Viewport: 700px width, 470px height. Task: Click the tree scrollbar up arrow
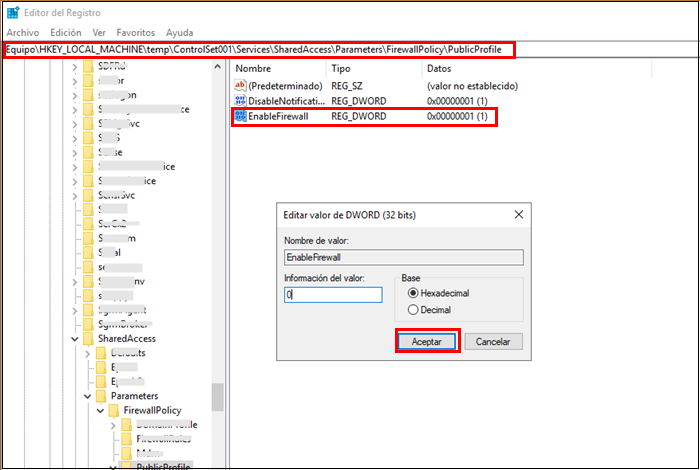[217, 67]
